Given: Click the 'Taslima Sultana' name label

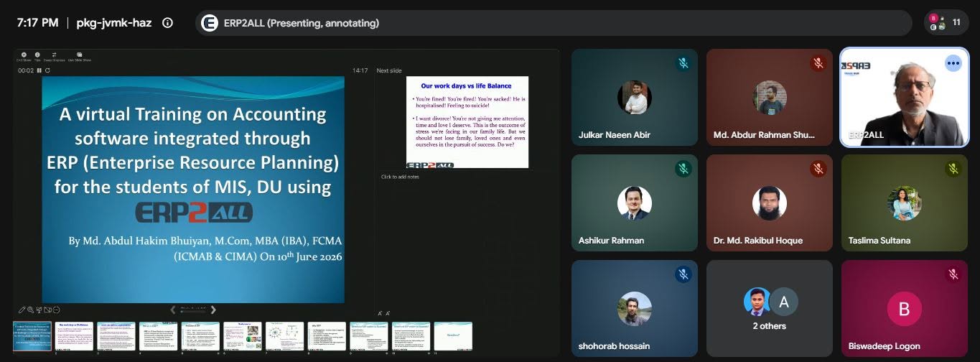Looking at the screenshot, I should (879, 241).
